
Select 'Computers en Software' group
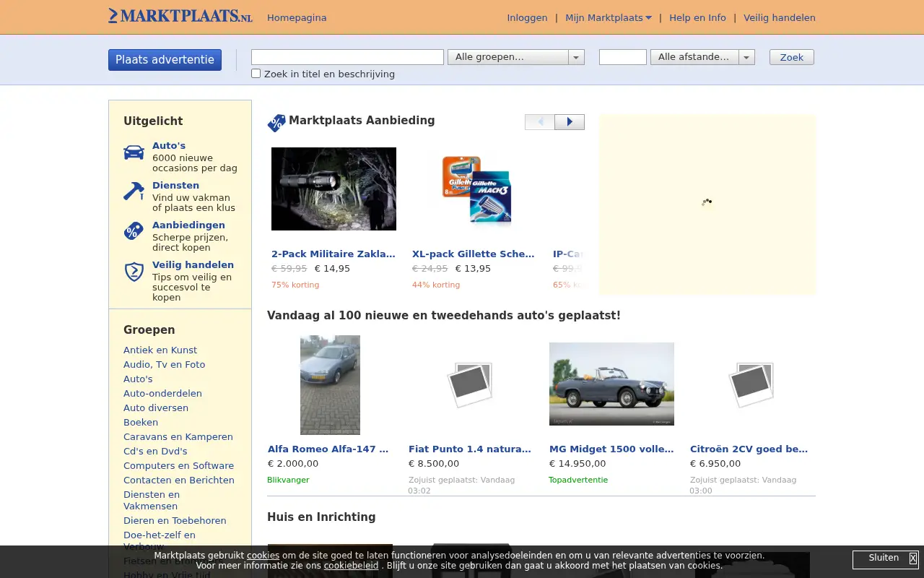click(178, 466)
